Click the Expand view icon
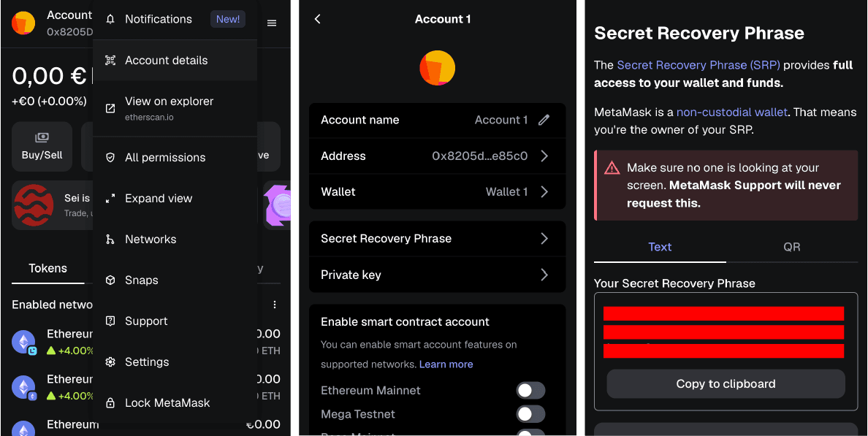This screenshot has width=868, height=436. (x=110, y=198)
